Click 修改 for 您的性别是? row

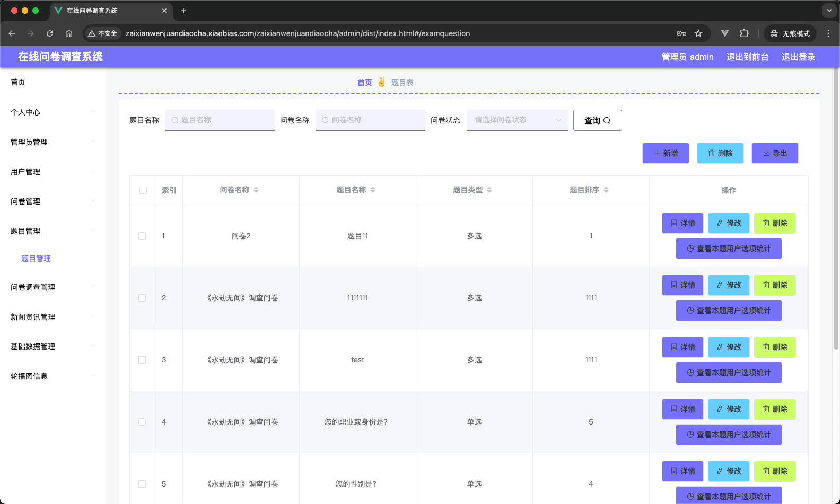tap(729, 471)
